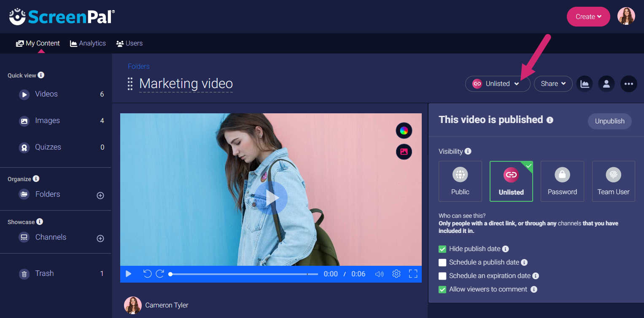The image size is (644, 318).
Task: Select the Password visibility option
Action: click(x=562, y=181)
